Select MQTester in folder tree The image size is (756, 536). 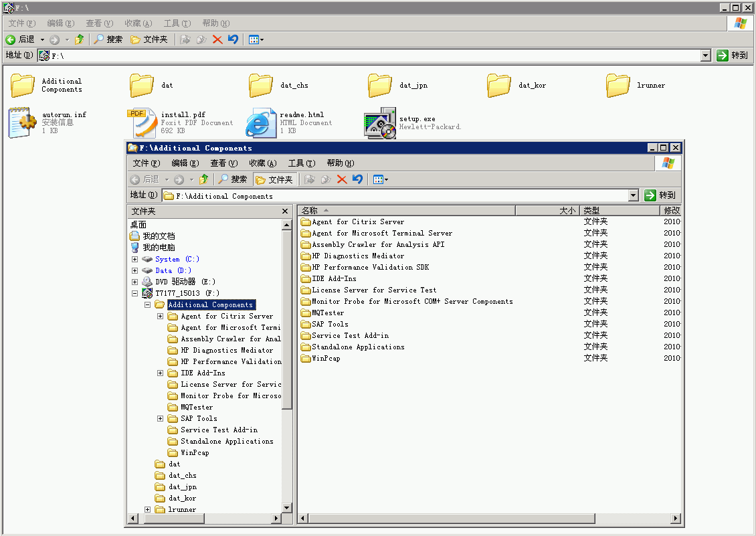(x=191, y=408)
